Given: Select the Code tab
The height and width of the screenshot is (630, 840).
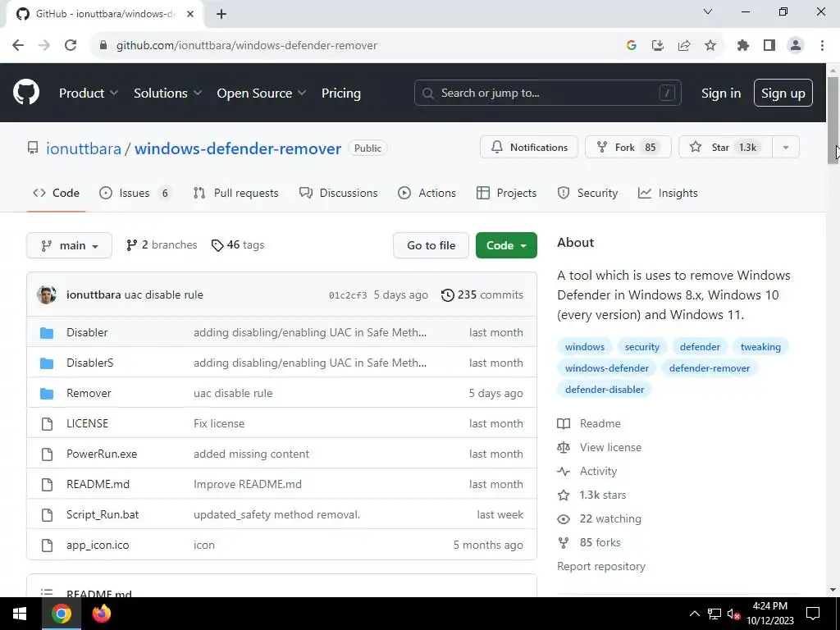Looking at the screenshot, I should [57, 193].
